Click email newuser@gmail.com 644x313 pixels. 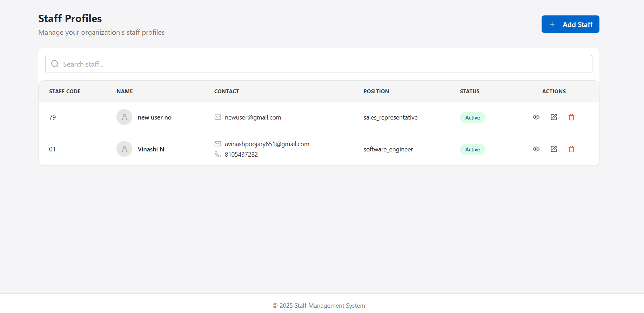pos(253,117)
